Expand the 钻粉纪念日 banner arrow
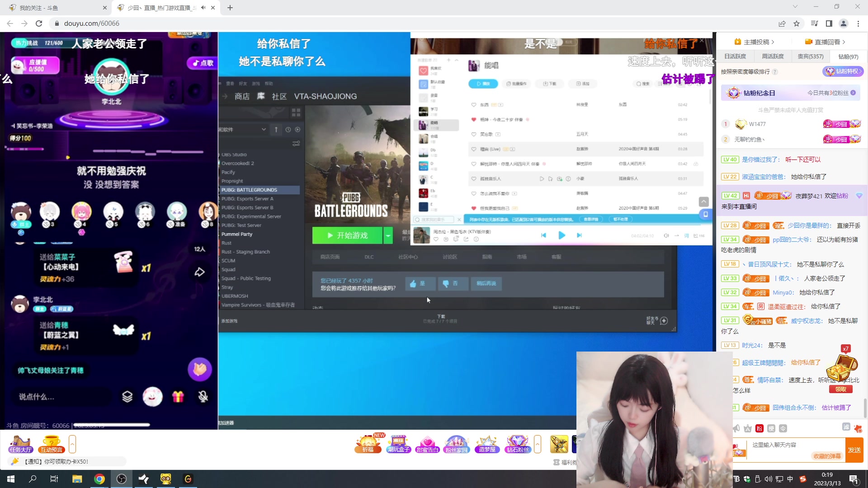The width and height of the screenshot is (868, 488). [853, 93]
